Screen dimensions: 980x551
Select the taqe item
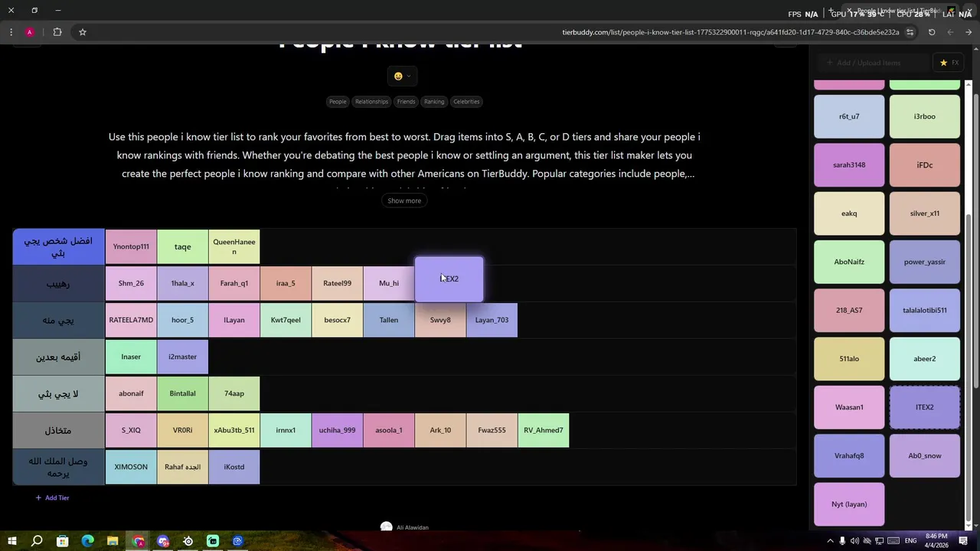click(182, 246)
